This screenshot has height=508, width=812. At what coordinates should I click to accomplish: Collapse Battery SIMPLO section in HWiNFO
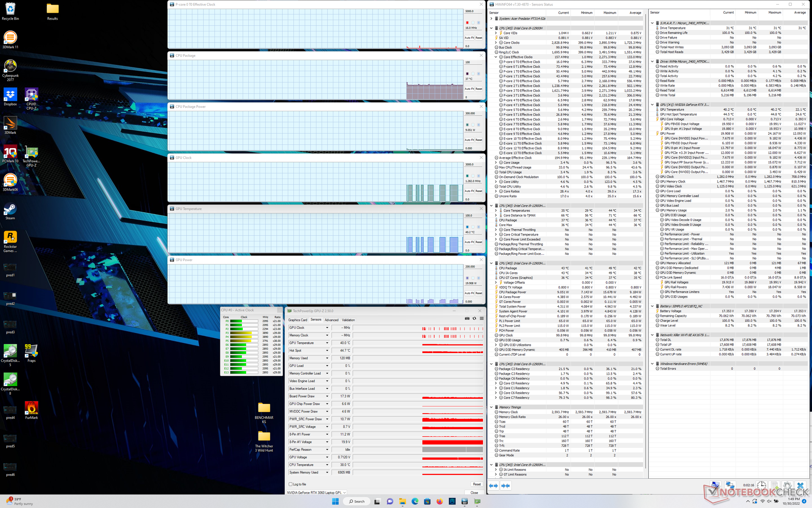[652, 306]
